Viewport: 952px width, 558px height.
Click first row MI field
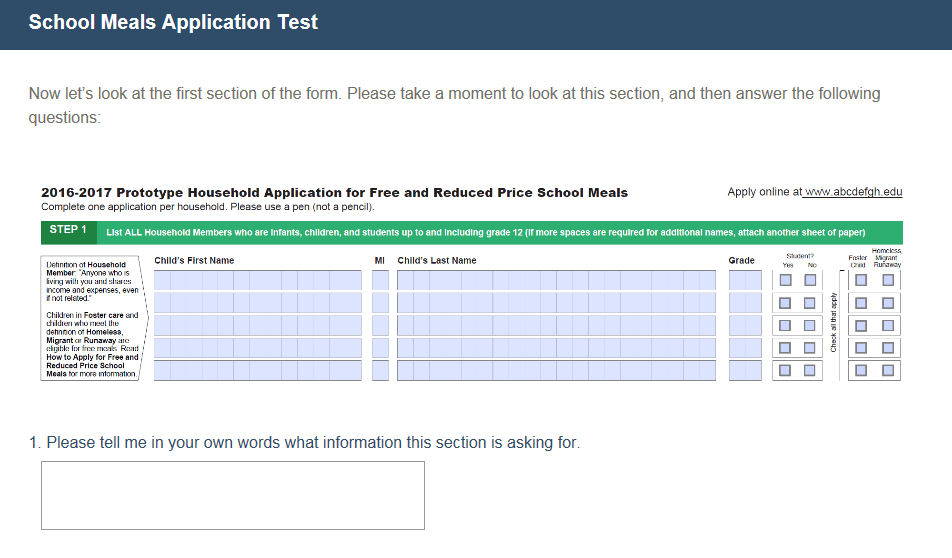[380, 280]
